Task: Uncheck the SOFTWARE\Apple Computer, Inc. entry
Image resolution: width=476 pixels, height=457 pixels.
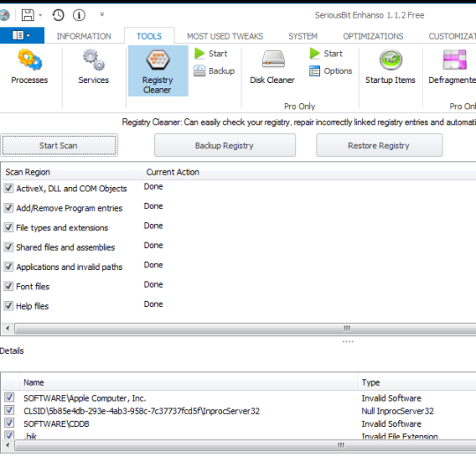Action: (x=10, y=397)
